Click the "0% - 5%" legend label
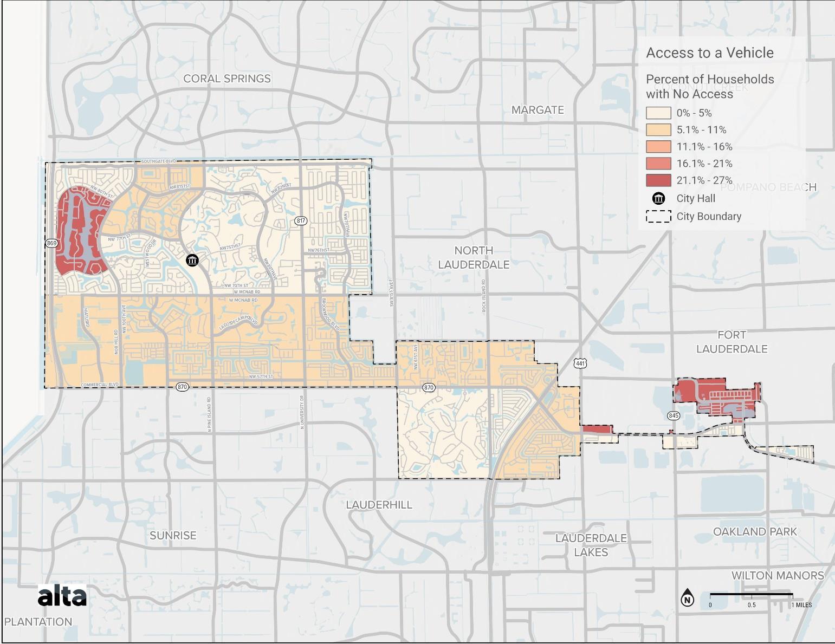This screenshot has height=644, width=835. (x=694, y=113)
